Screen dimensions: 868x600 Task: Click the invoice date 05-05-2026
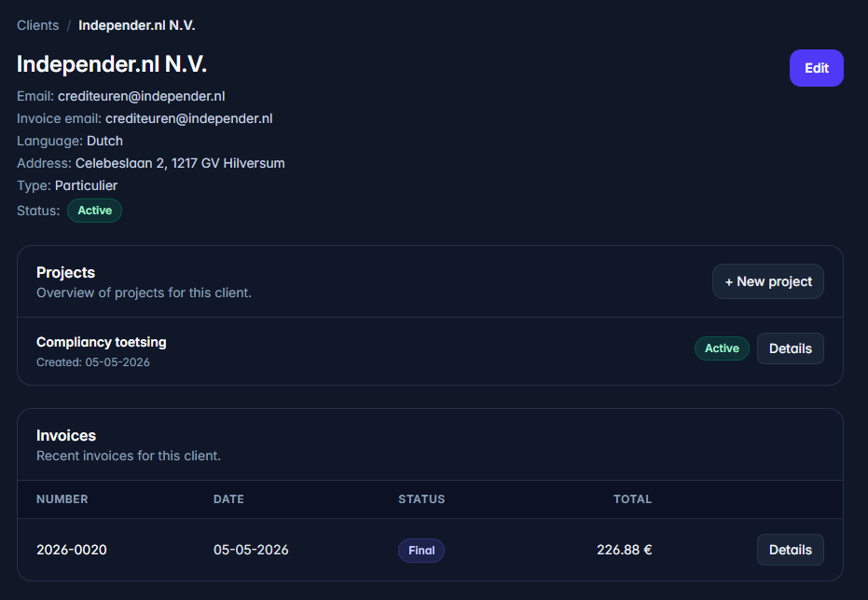pos(251,550)
